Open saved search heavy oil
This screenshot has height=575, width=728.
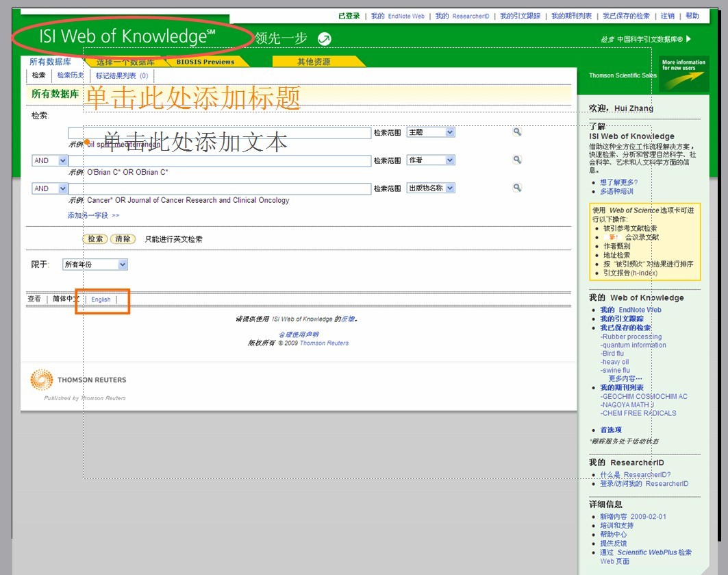coord(615,362)
